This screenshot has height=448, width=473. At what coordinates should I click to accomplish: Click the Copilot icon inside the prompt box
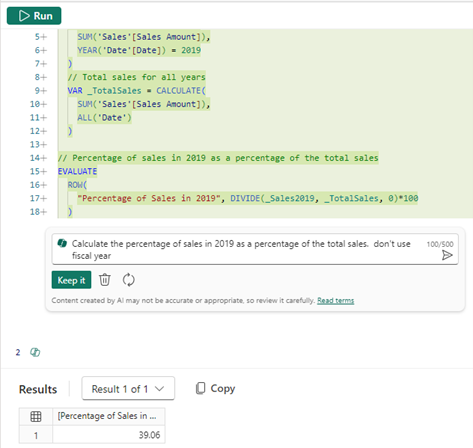point(62,243)
